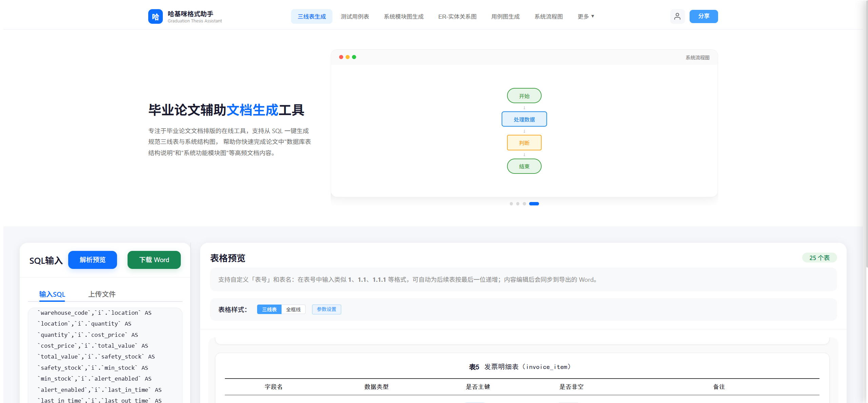Click the user profile icon
The height and width of the screenshot is (403, 868).
tap(677, 16)
